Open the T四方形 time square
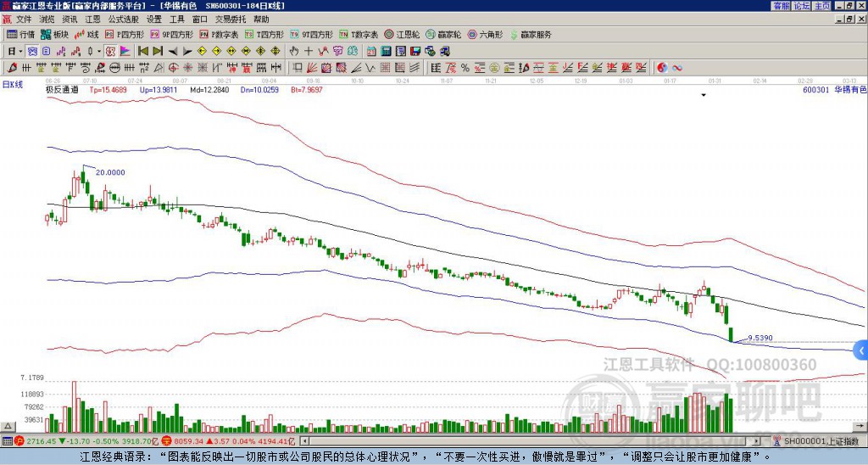868x465 pixels. 264,34
